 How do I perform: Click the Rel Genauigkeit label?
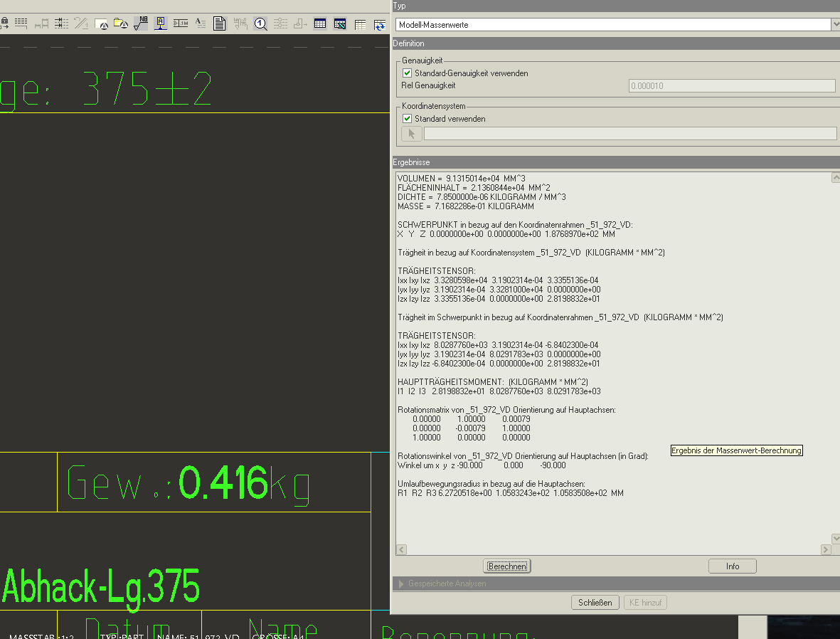[x=428, y=86]
